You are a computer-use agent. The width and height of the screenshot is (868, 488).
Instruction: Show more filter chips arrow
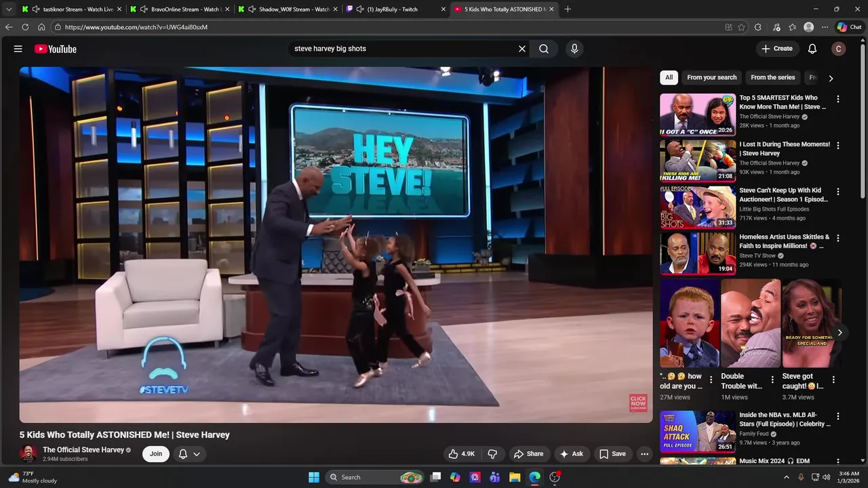click(831, 78)
